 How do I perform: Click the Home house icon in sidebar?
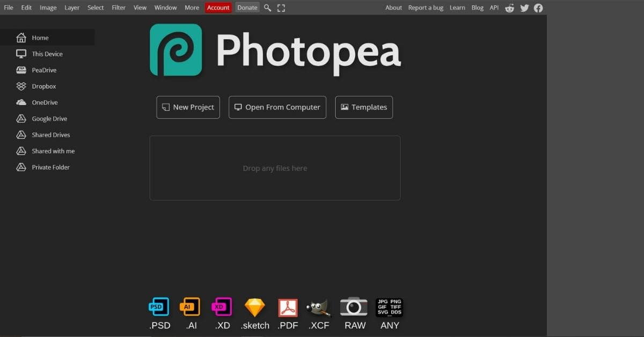(x=21, y=38)
